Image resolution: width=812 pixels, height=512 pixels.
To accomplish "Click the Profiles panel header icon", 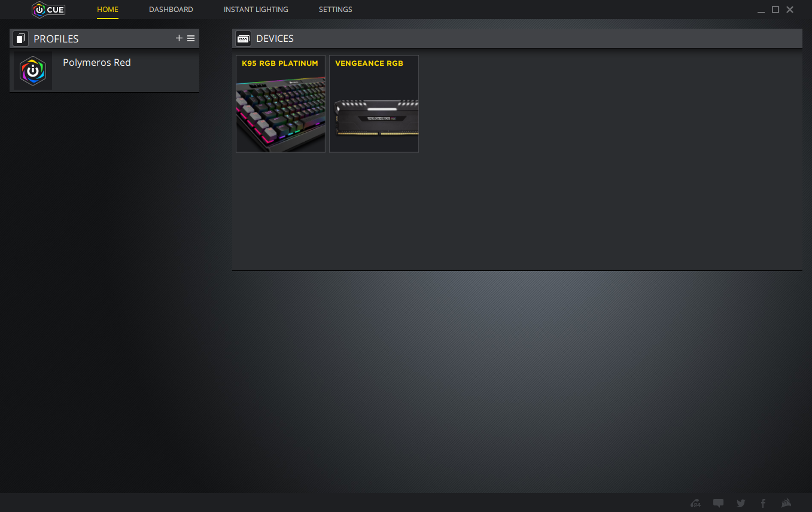I will pos(21,38).
